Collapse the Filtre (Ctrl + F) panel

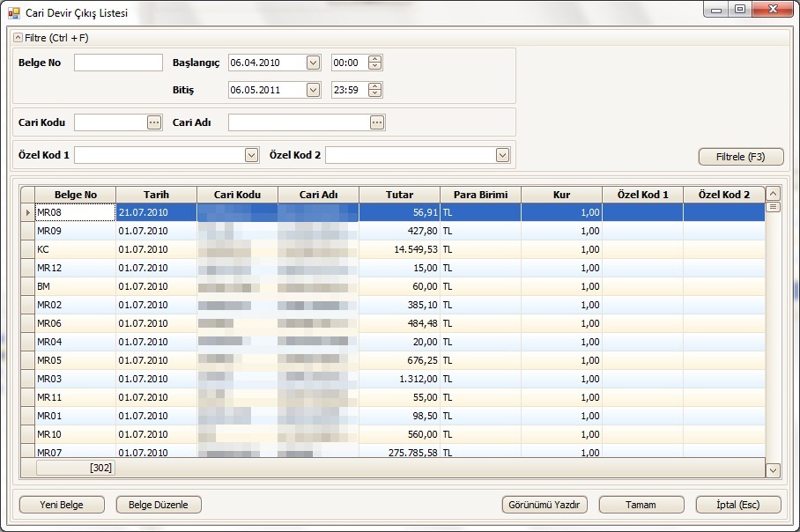click(18, 38)
